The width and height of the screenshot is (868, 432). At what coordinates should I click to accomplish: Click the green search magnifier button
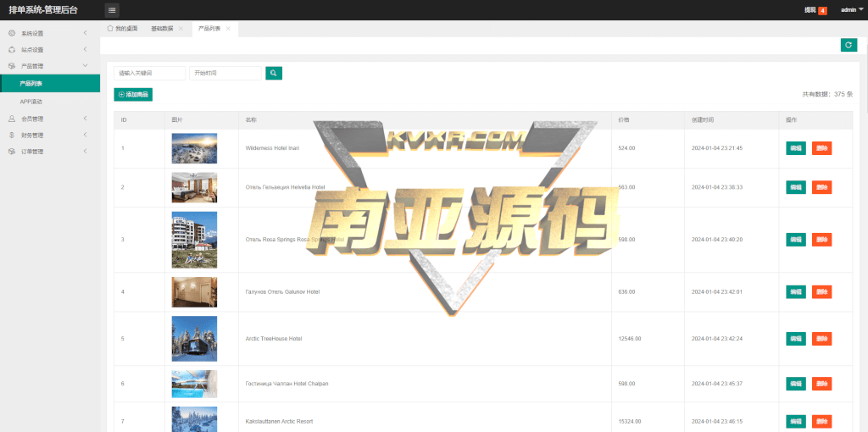pyautogui.click(x=274, y=73)
